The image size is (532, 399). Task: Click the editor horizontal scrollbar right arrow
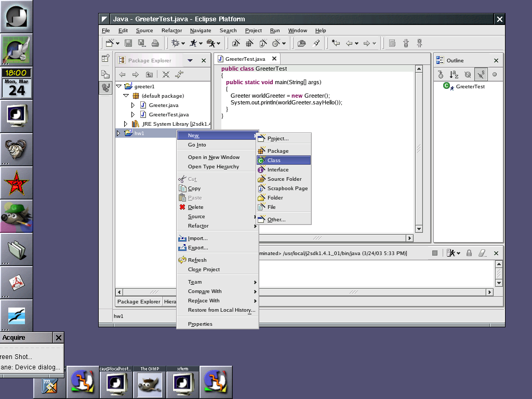point(409,238)
